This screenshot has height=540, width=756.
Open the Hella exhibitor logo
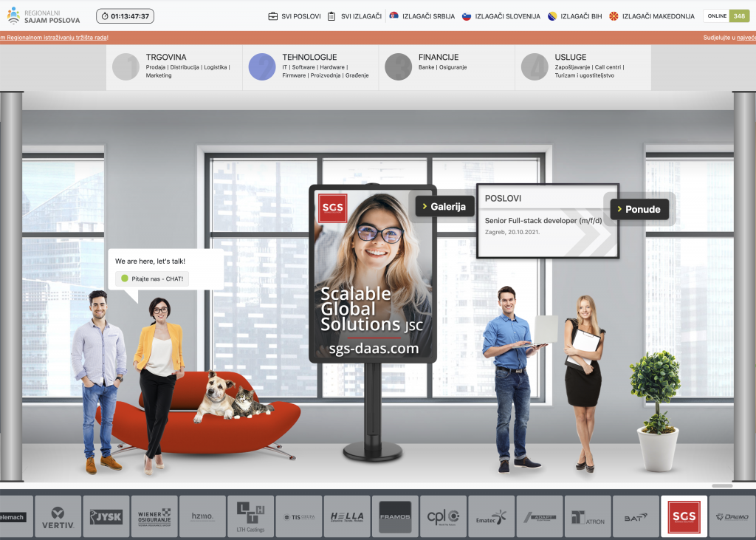click(347, 516)
